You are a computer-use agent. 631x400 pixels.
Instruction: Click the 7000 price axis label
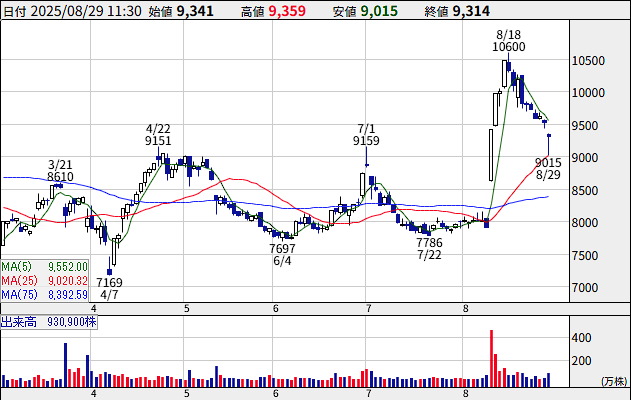click(x=585, y=288)
